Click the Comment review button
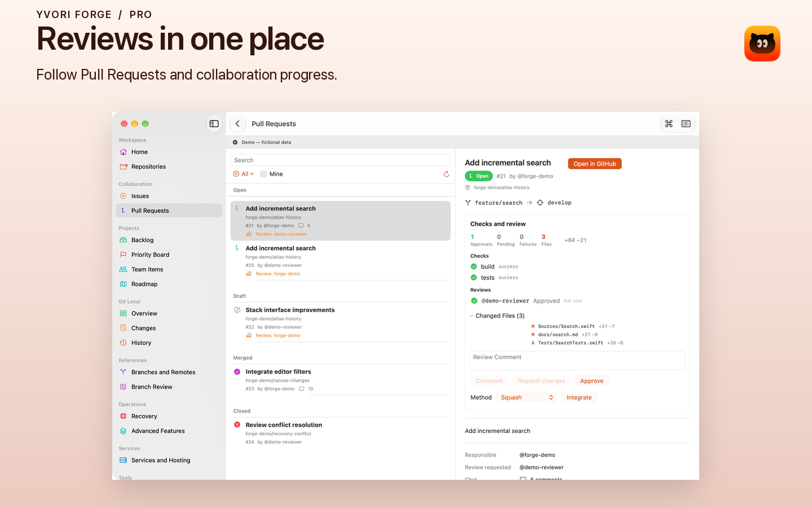The width and height of the screenshot is (812, 508). (489, 381)
